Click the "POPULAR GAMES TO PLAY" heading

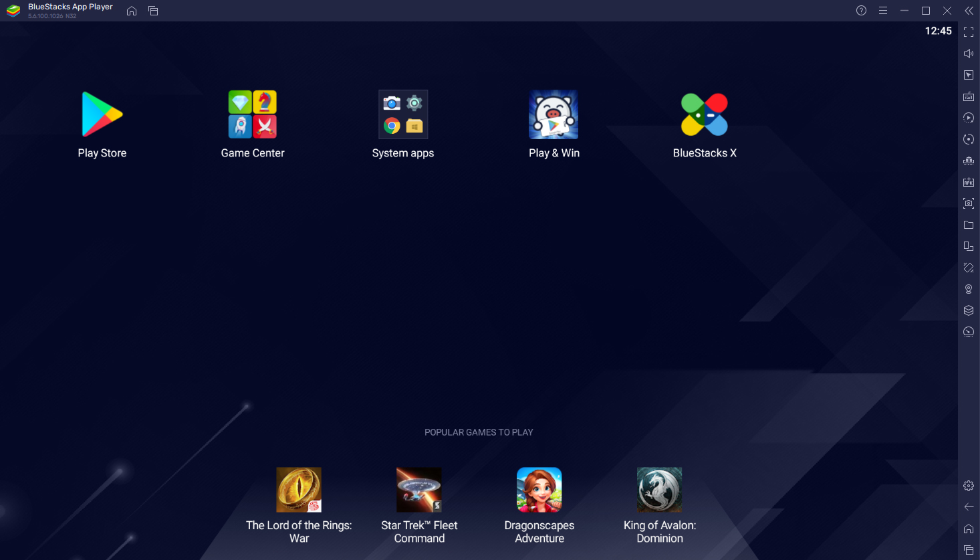tap(479, 432)
